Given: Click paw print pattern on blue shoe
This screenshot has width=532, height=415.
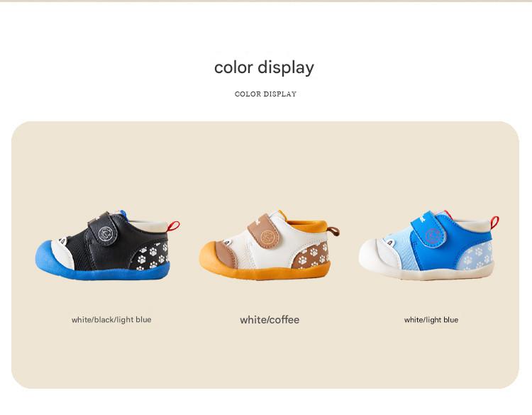Looking at the screenshot, I should 477,256.
